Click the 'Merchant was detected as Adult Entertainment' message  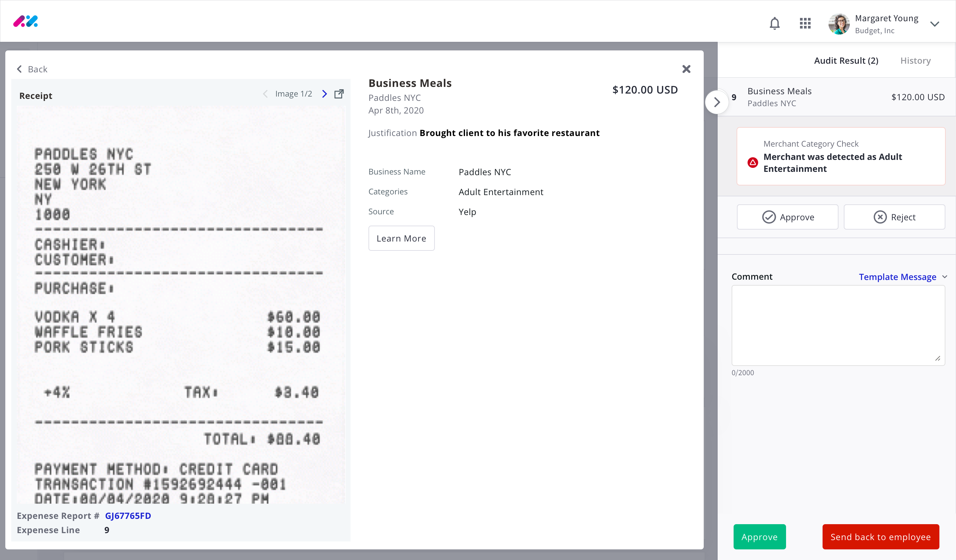[x=833, y=163]
